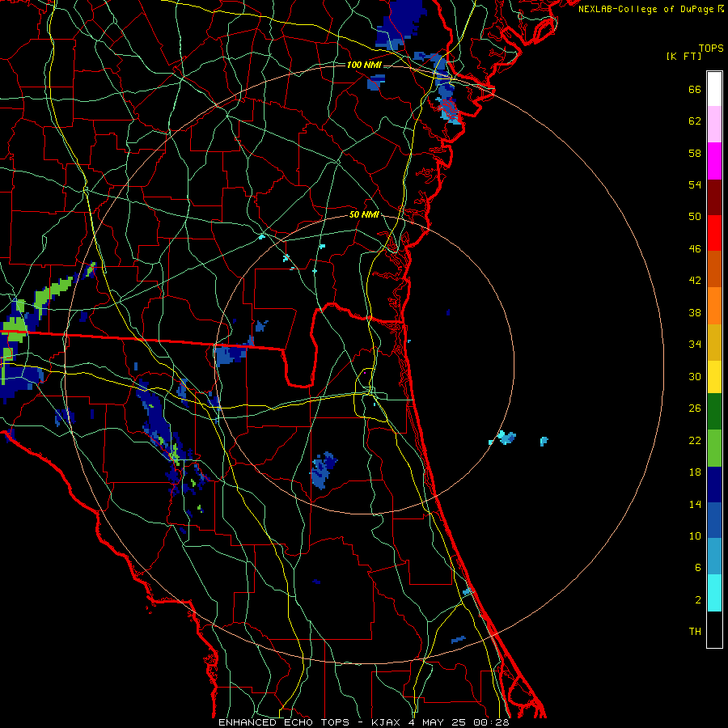Click the legend value "46"

(695, 249)
